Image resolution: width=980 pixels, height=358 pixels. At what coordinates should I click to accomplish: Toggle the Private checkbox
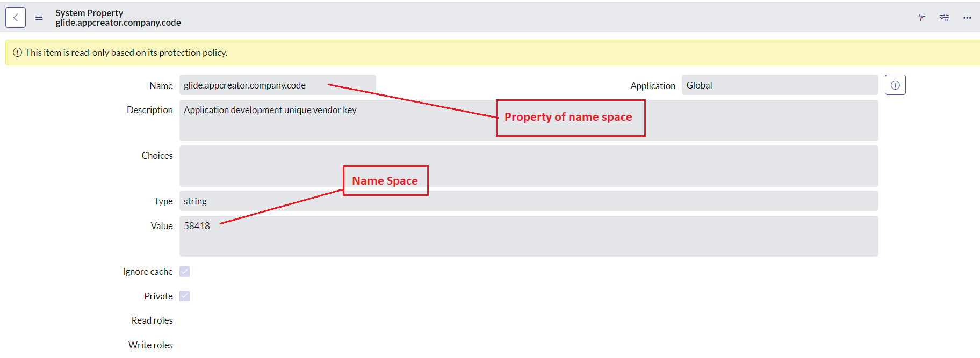[x=185, y=296]
